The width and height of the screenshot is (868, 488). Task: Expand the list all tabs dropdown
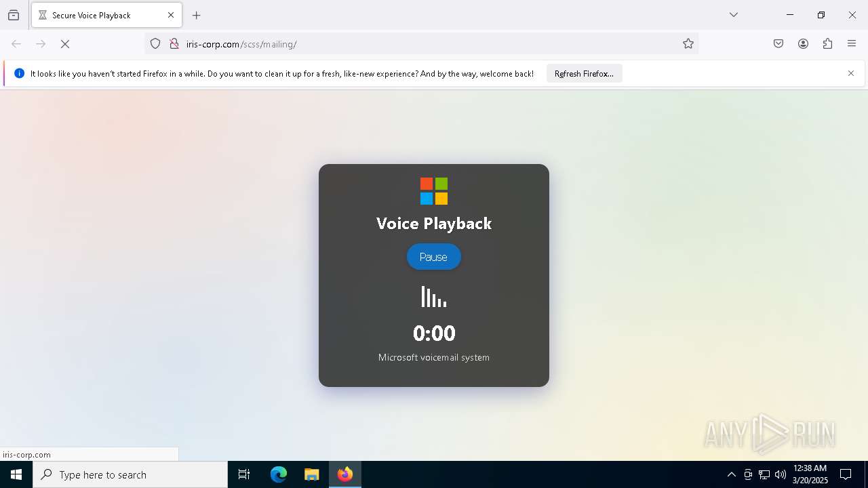[734, 15]
